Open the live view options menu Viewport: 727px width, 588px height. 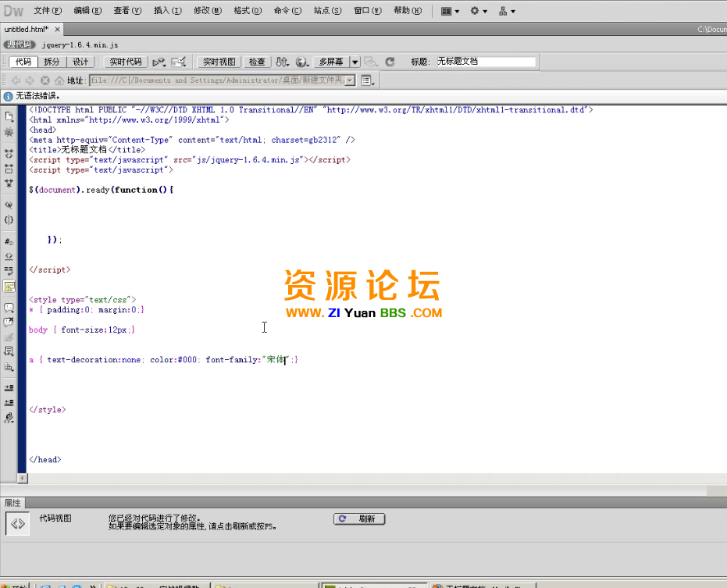(x=368, y=80)
